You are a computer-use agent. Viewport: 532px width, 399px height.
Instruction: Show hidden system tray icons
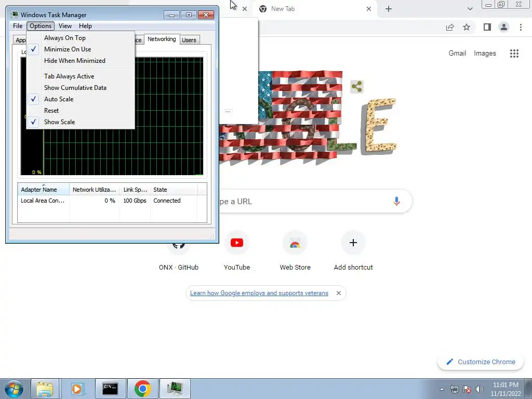point(442,389)
